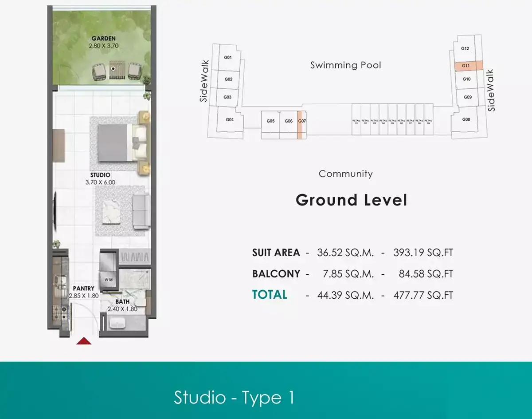Select unit G06 on the site map
Viewport: 532px width, 419px height.
[289, 121]
